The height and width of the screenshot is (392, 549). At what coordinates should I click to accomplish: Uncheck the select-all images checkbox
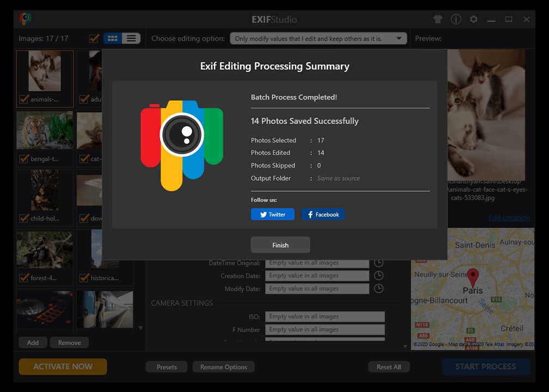94,38
